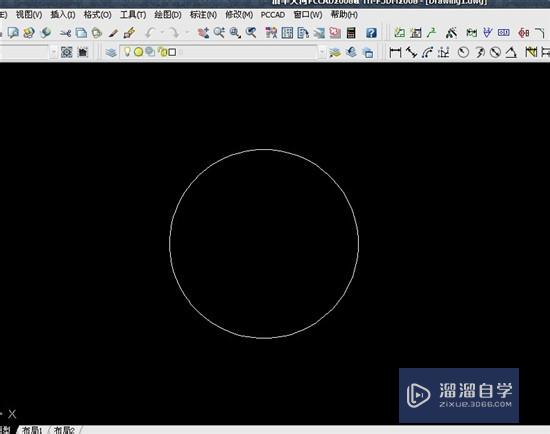Click the Diameter dimension icon
The image size is (550, 434).
(x=495, y=53)
